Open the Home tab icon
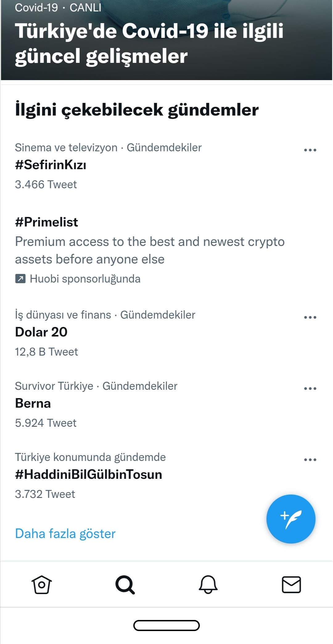This screenshot has height=644, width=333. tap(42, 585)
